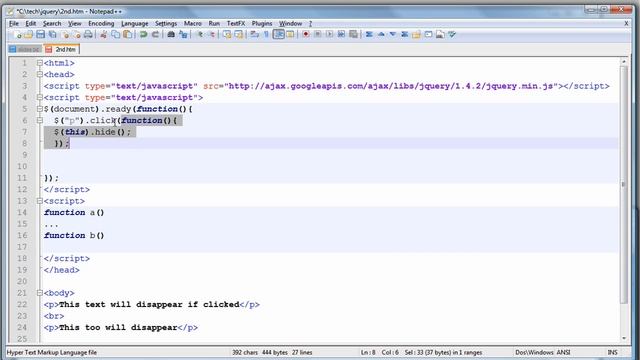Click the text 'function b()' on line 16

coord(74,236)
